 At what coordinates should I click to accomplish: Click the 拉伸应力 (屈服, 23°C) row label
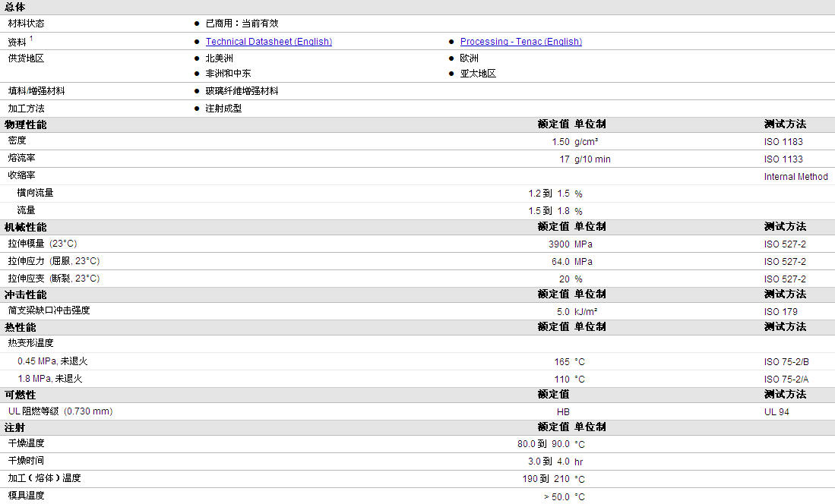(x=54, y=261)
